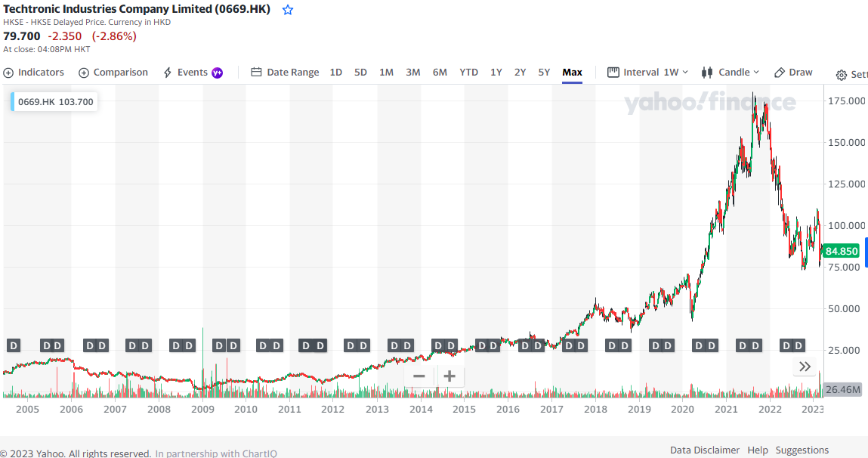Select the 3M range
The image size is (868, 458).
click(x=413, y=73)
